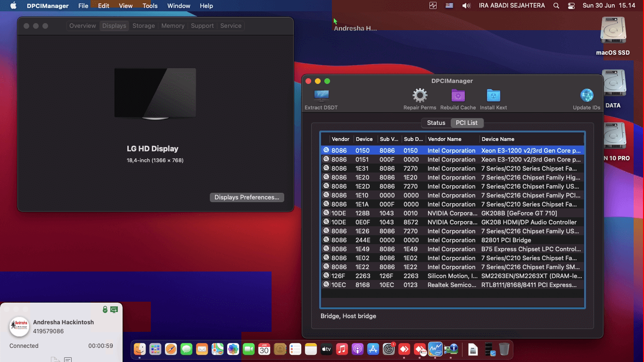Open the View menu
This screenshot has height=362, width=644.
126,6
